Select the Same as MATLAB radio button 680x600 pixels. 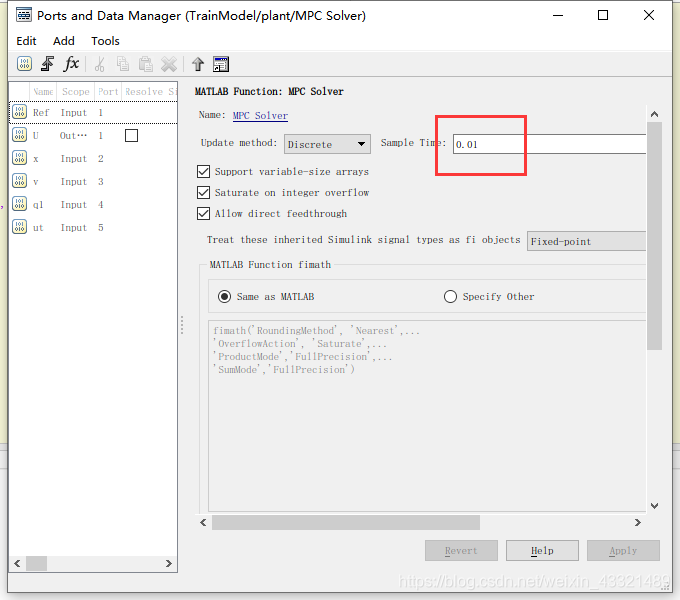click(x=224, y=297)
